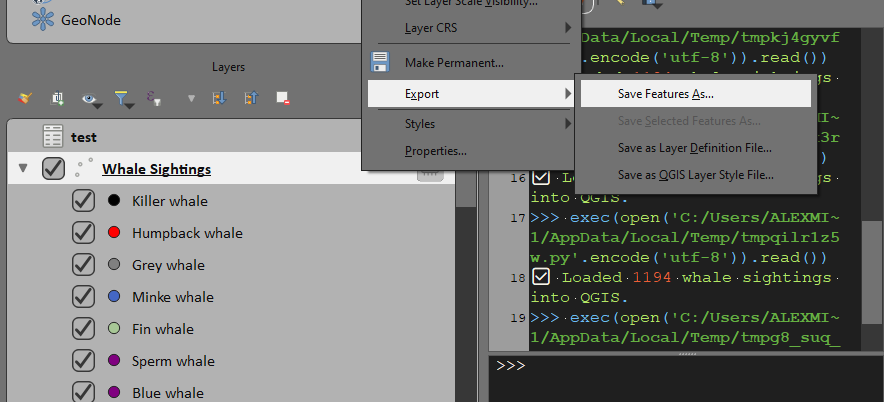The width and height of the screenshot is (884, 402).
Task: Click the small gray dropdown arrow in Layers toolbar
Action: (191, 99)
